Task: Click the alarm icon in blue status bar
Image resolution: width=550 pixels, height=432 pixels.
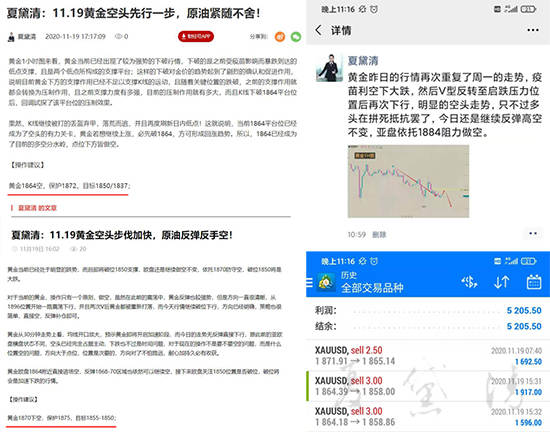Action: coord(374,261)
